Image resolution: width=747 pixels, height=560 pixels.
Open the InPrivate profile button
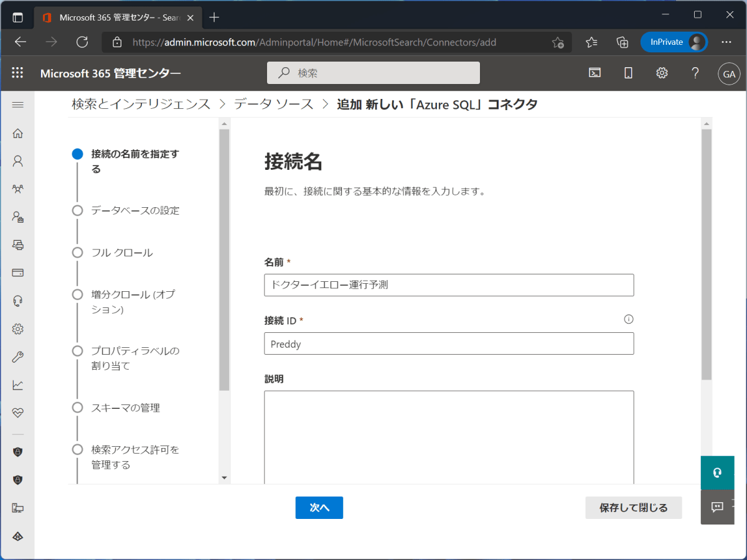coord(674,42)
